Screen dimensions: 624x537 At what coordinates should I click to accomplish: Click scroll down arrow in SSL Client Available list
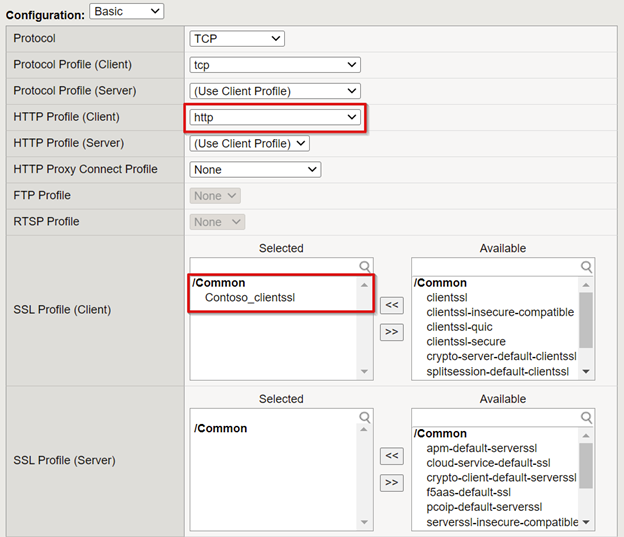(586, 371)
